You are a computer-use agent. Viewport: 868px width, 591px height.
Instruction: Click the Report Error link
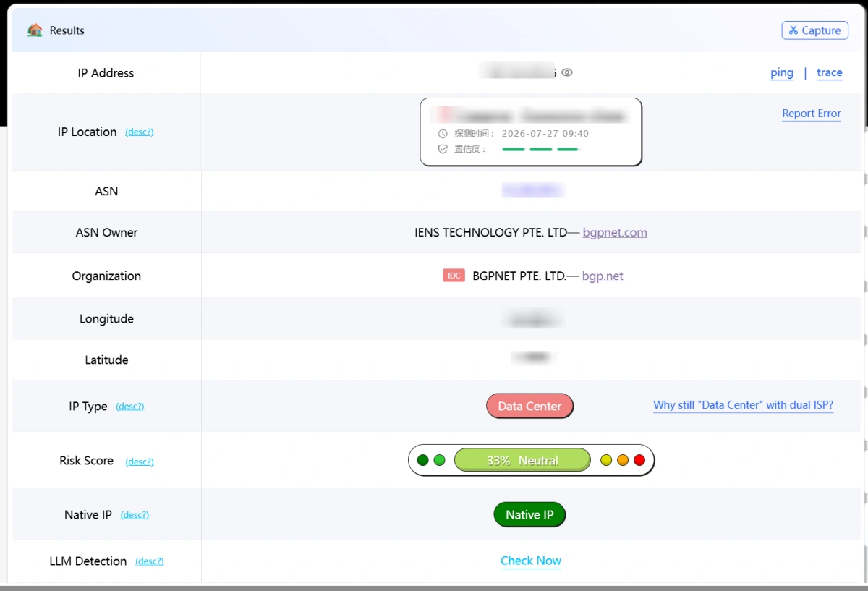tap(812, 114)
